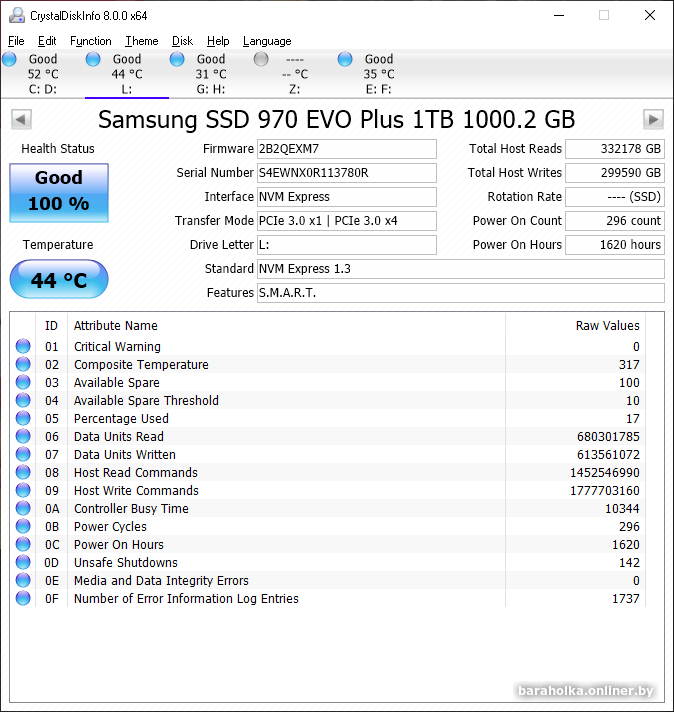674x712 pixels.
Task: Open the Function menu
Action: (x=91, y=41)
